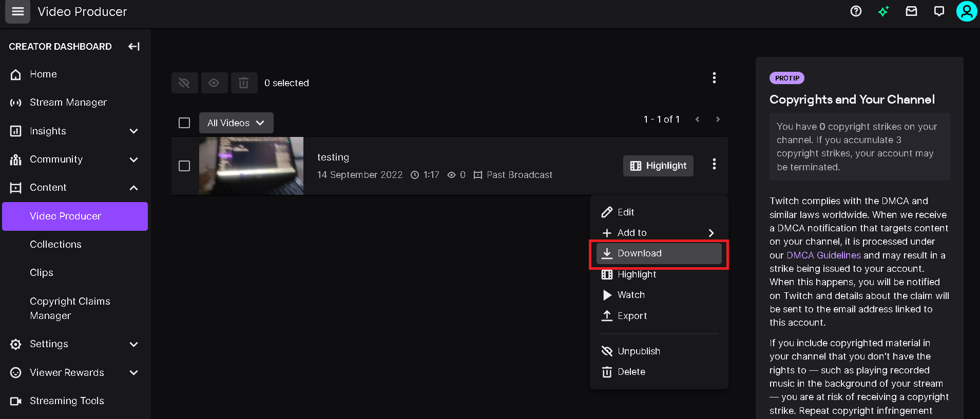Open the help question mark icon
This screenshot has width=980, height=419.
pos(856,11)
